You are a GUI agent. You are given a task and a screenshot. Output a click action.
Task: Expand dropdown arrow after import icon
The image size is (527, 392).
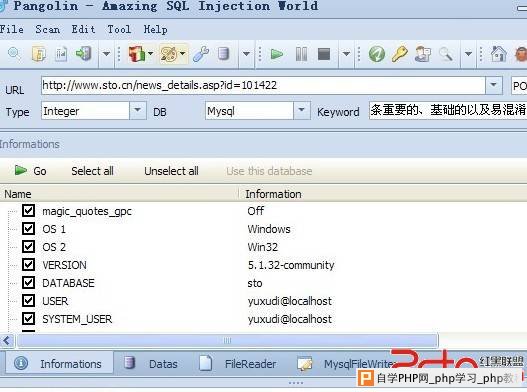(x=106, y=54)
